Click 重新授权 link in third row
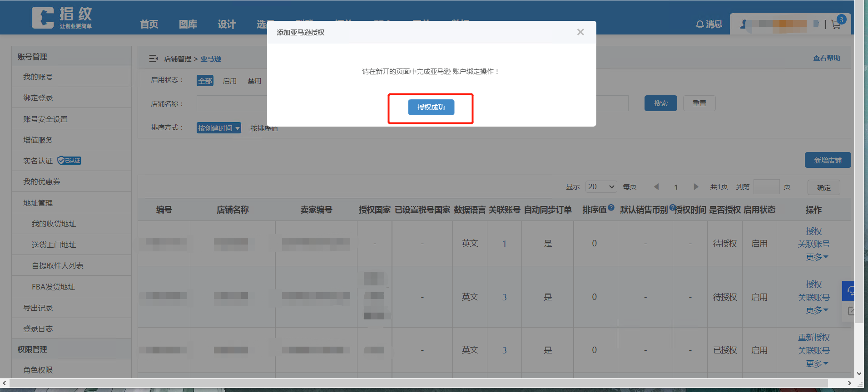This screenshot has width=868, height=392. [813, 337]
